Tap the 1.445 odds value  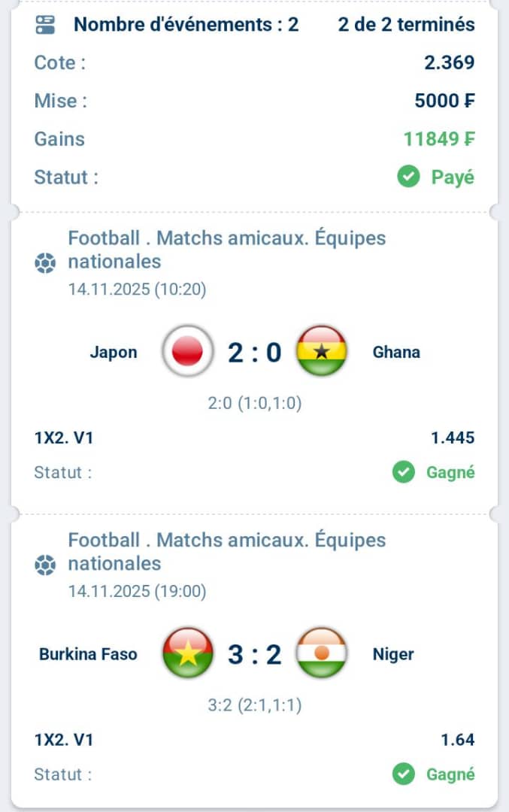click(453, 438)
